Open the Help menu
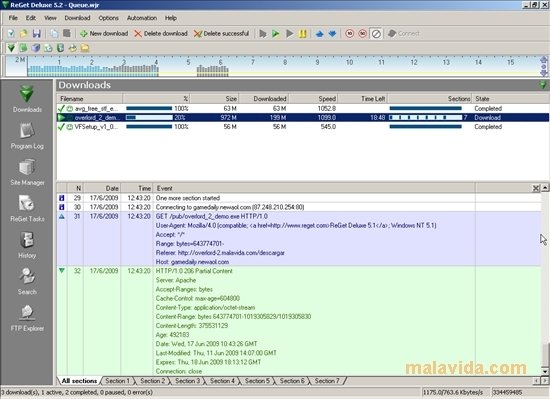The image size is (550, 399). click(171, 18)
